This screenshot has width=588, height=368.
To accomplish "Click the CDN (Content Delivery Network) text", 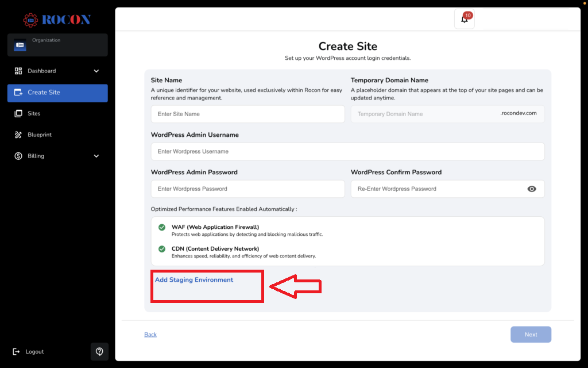I will click(215, 248).
